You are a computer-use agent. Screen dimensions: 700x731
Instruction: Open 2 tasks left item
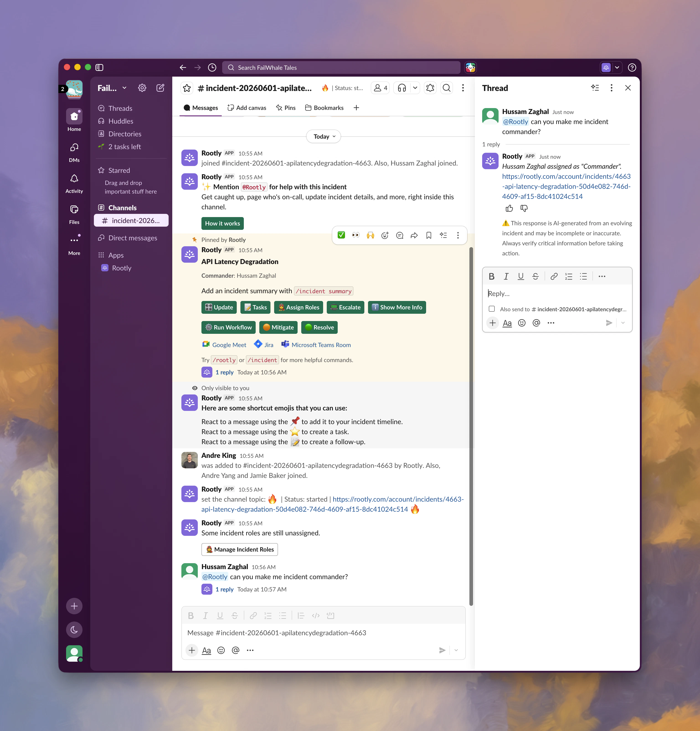click(x=131, y=147)
